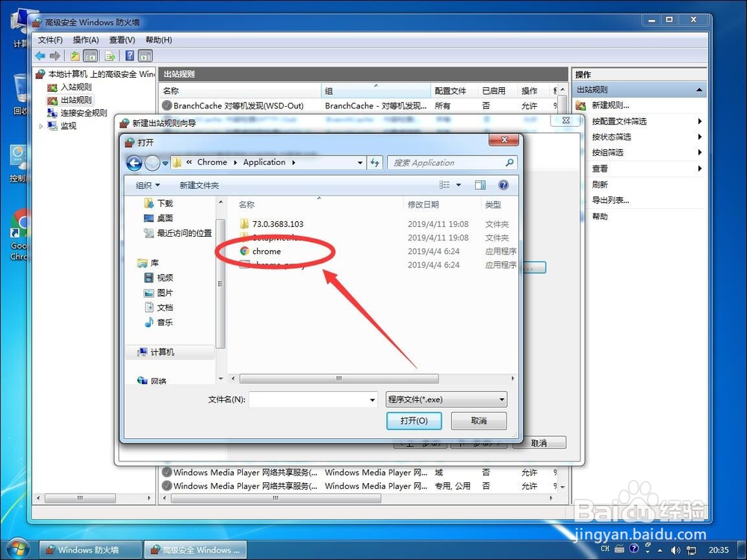
Task: Open the 组织 (Organize) dropdown menu
Action: coord(146,184)
